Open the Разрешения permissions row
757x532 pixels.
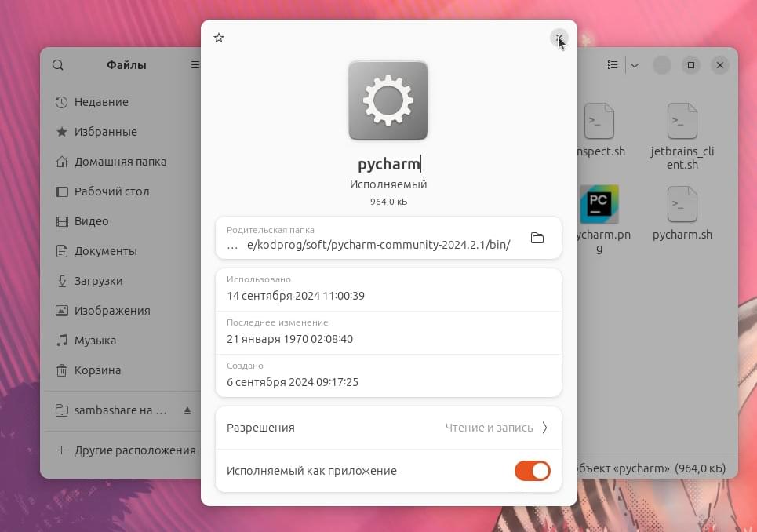[388, 428]
